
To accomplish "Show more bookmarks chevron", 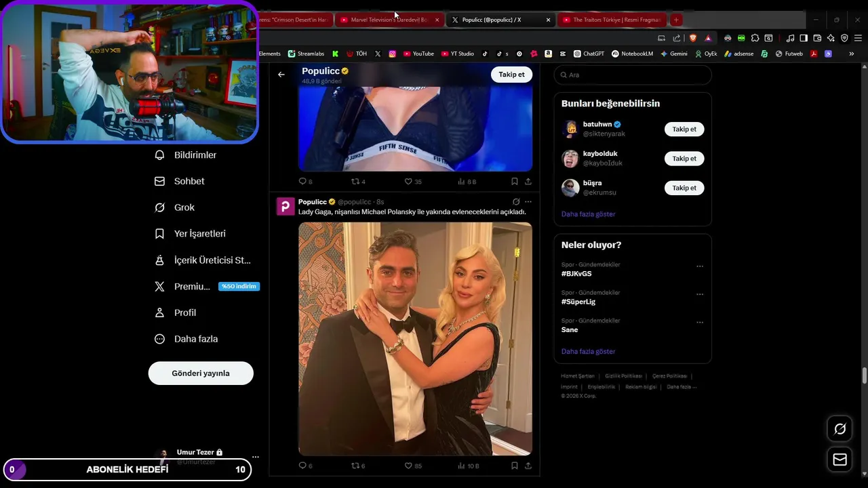I will point(852,54).
